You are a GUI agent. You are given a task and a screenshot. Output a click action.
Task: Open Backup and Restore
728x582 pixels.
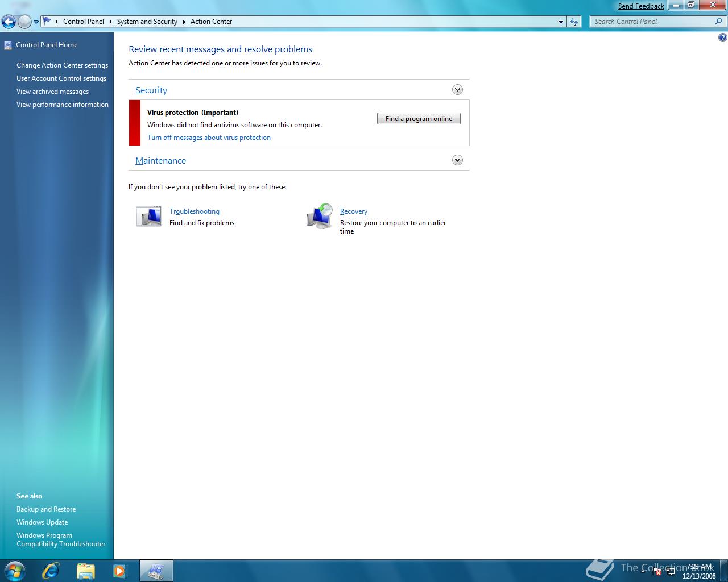46,509
